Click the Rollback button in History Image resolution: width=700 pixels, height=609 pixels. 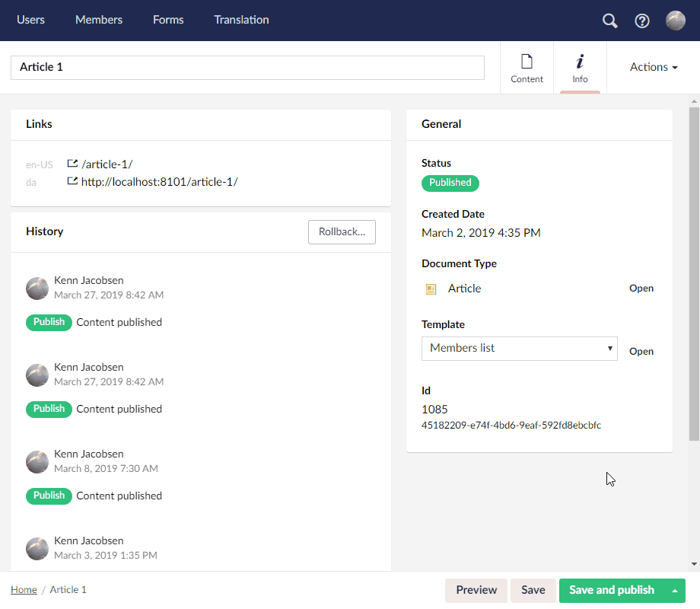(x=342, y=232)
